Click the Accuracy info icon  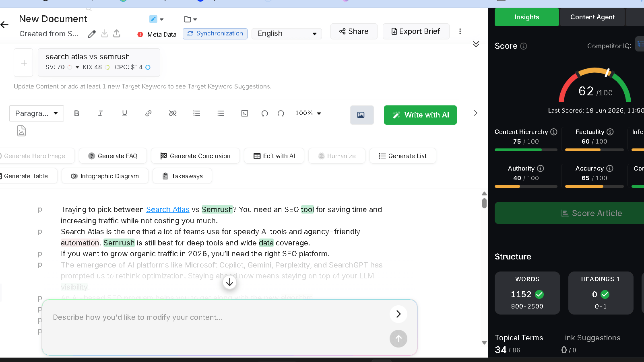[x=610, y=169]
